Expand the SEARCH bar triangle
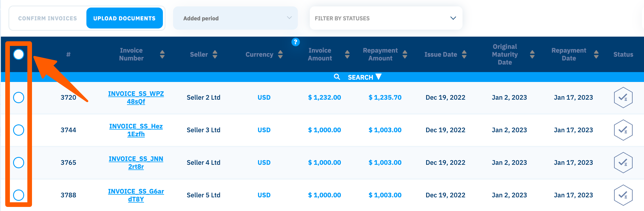This screenshot has height=211, width=644. click(x=378, y=77)
